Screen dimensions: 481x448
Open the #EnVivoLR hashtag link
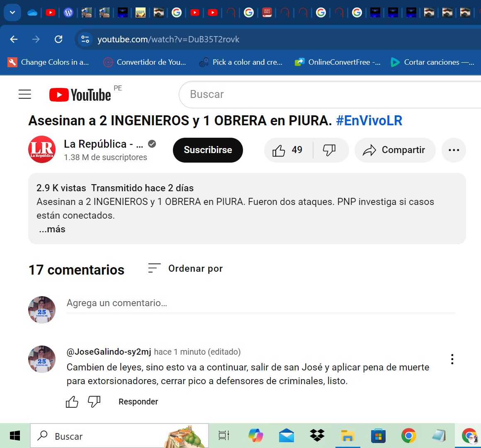pyautogui.click(x=369, y=121)
